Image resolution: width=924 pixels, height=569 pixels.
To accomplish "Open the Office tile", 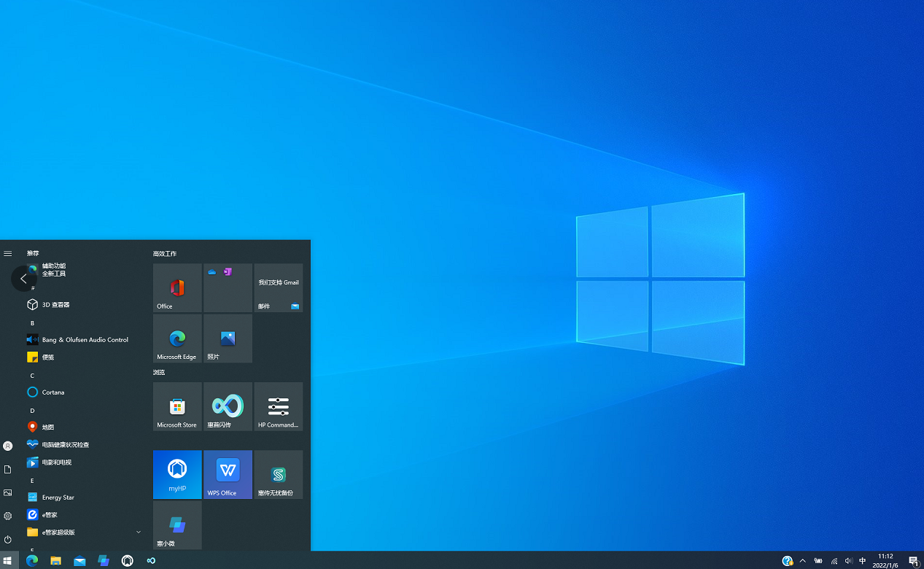I will (x=177, y=288).
